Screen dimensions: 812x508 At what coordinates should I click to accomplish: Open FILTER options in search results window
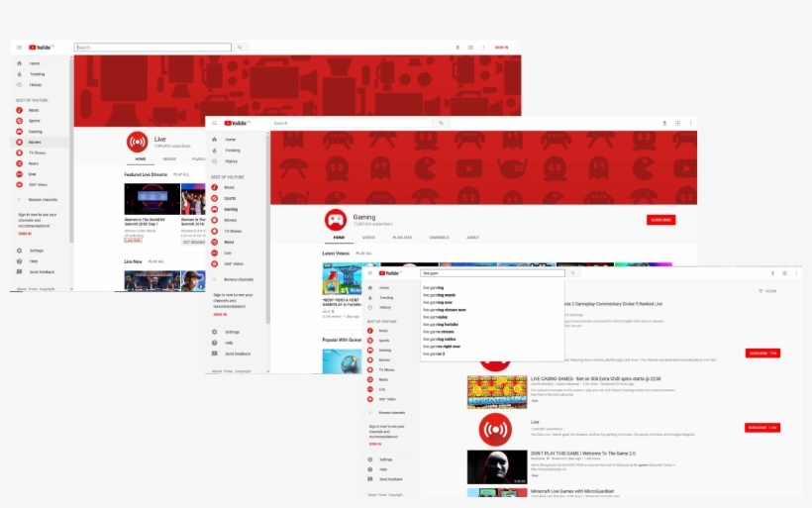[767, 291]
